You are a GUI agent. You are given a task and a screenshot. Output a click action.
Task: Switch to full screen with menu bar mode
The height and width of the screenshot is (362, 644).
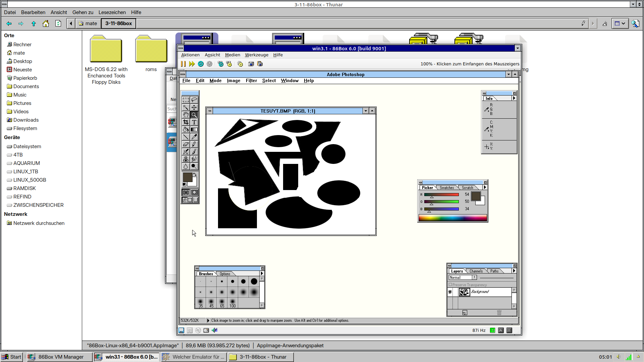pyautogui.click(x=190, y=200)
